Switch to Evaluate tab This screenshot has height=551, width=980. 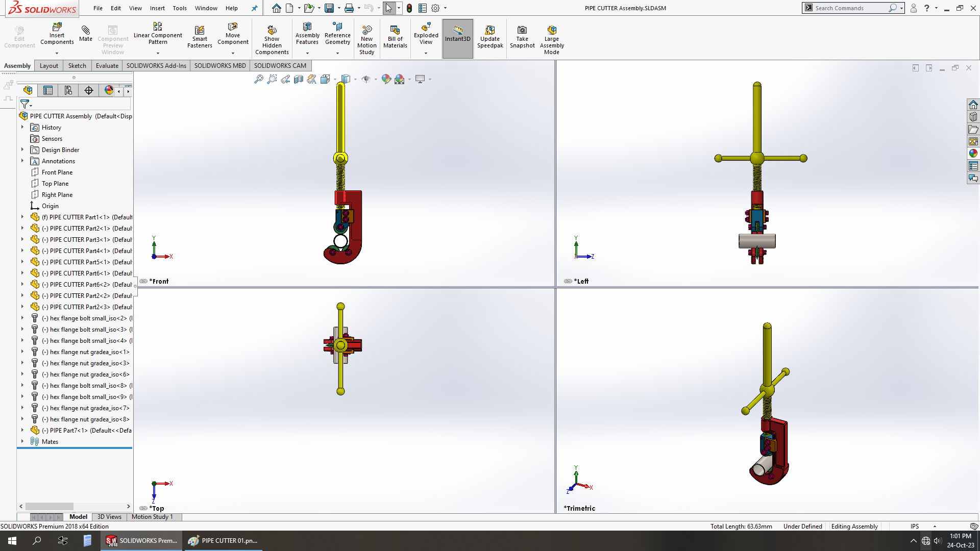coord(107,66)
